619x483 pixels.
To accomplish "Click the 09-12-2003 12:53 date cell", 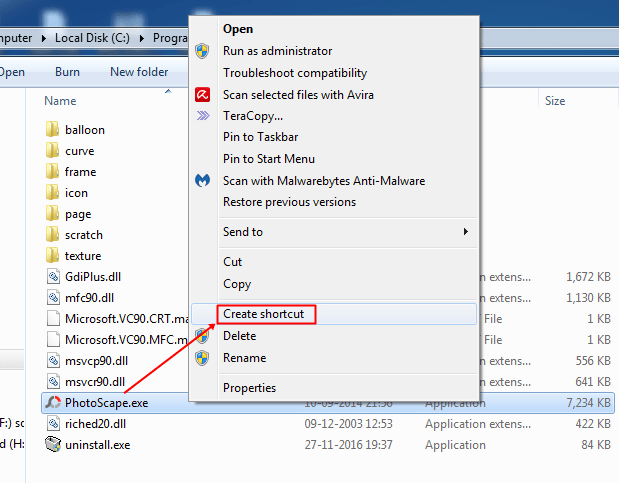I will point(348,424).
